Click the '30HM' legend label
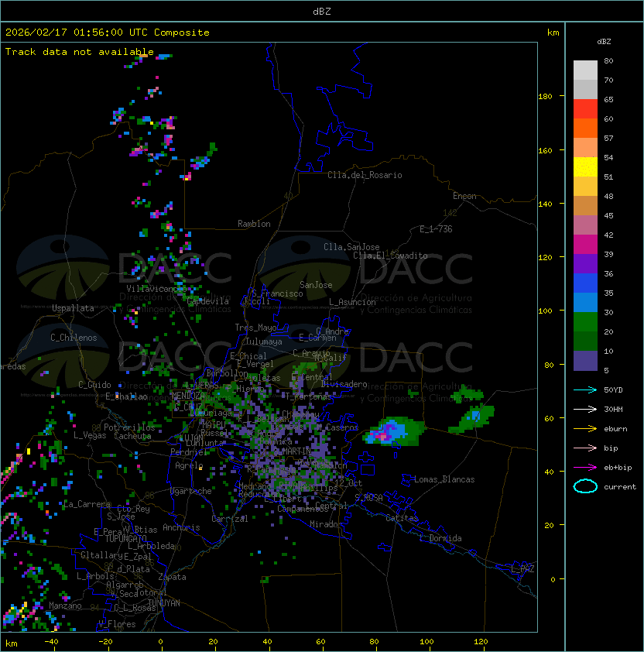 613,409
